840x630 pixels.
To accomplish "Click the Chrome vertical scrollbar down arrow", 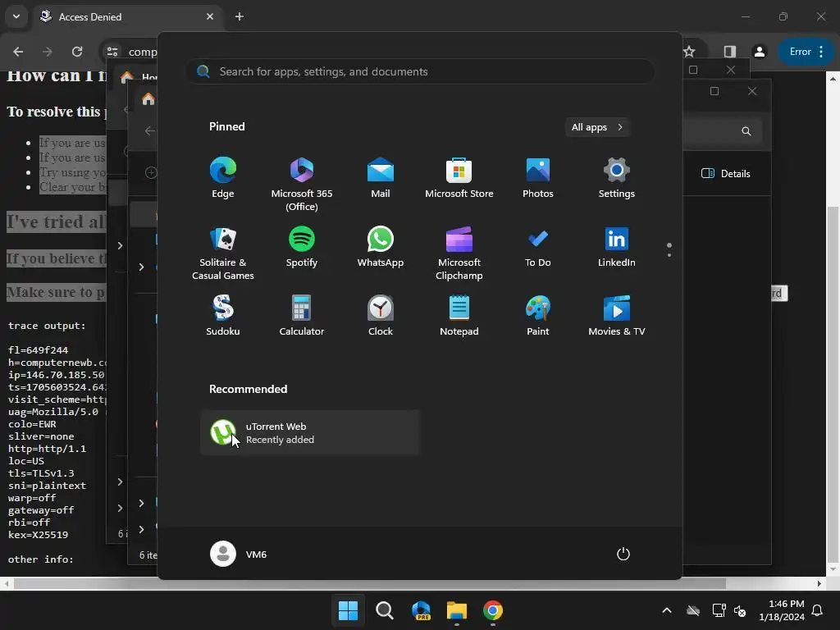I will click(x=833, y=570).
